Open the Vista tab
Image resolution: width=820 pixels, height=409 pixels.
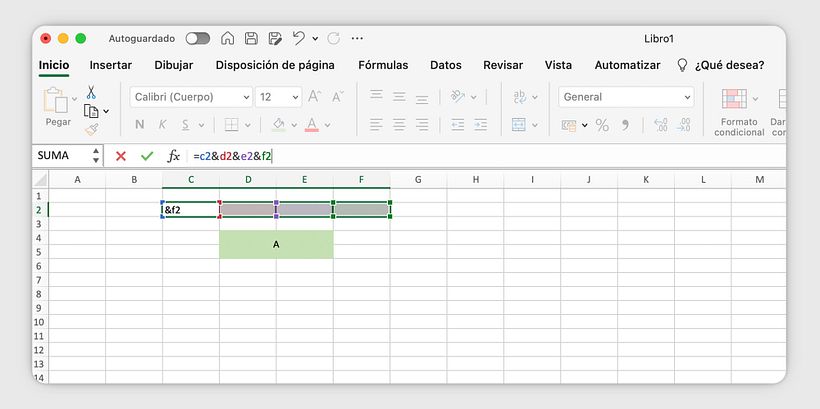click(558, 65)
